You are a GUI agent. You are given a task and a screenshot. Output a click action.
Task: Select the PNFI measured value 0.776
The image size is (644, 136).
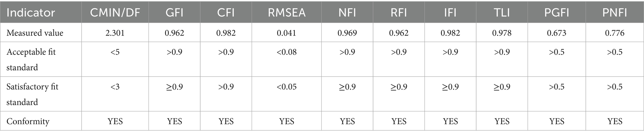click(x=615, y=33)
